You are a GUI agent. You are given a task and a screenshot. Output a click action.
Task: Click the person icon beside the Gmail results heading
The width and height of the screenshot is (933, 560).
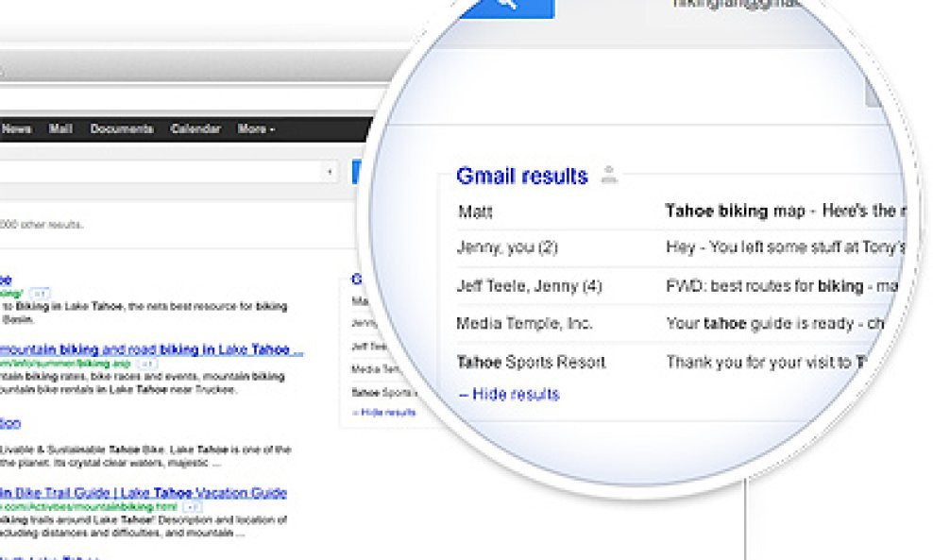tap(608, 175)
